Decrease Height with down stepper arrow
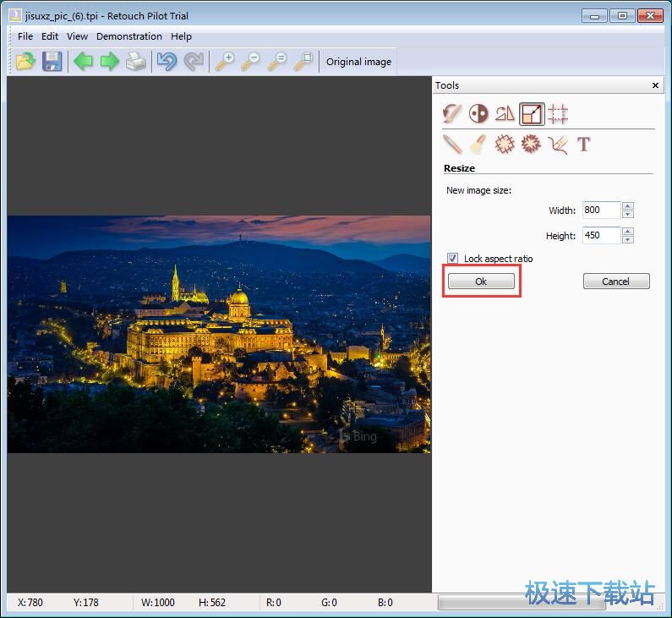This screenshot has width=672, height=618. click(628, 239)
